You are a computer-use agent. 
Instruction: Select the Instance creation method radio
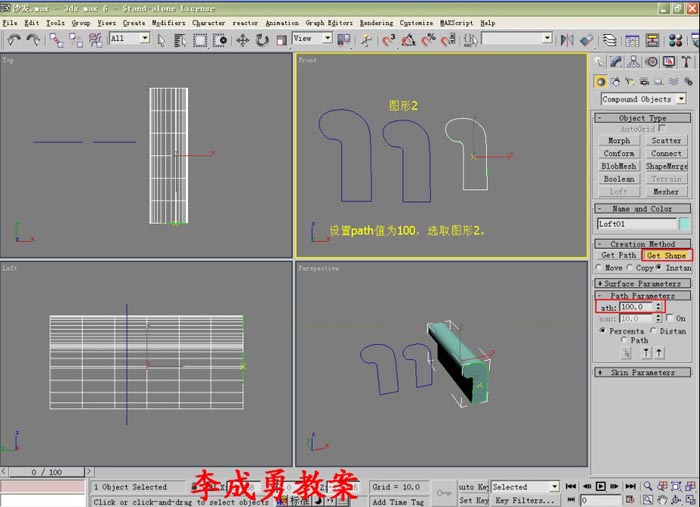pos(659,267)
